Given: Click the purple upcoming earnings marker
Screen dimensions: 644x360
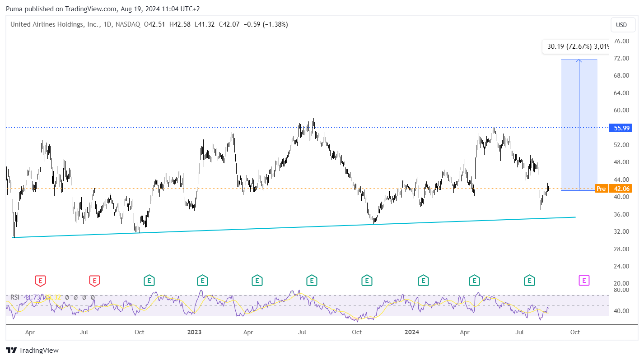Looking at the screenshot, I should click(x=584, y=281).
